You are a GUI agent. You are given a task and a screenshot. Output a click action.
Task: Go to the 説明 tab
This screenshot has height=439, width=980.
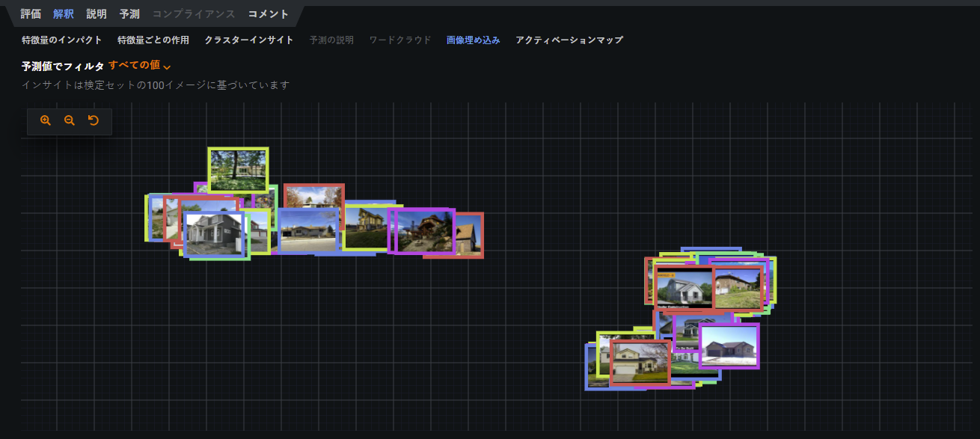pos(97,14)
